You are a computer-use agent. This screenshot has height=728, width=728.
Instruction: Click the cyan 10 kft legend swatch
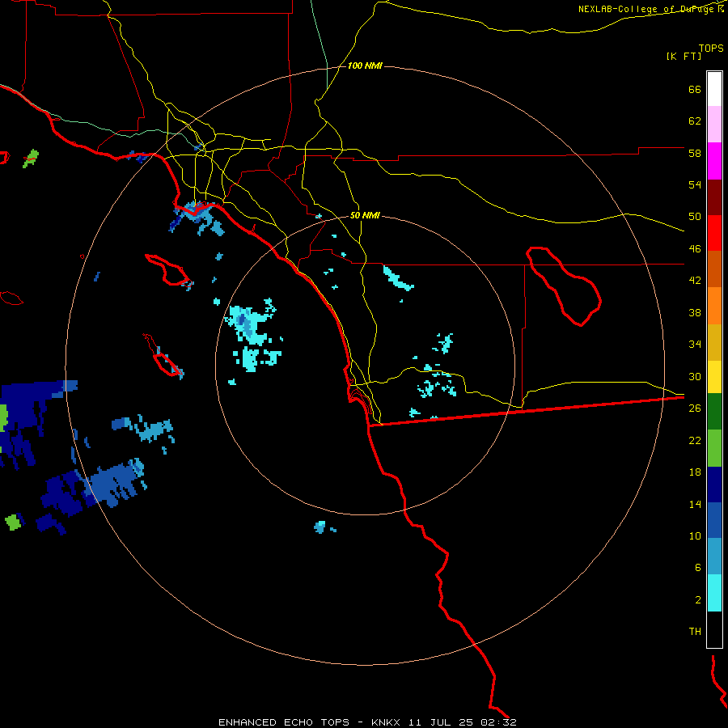714,593
